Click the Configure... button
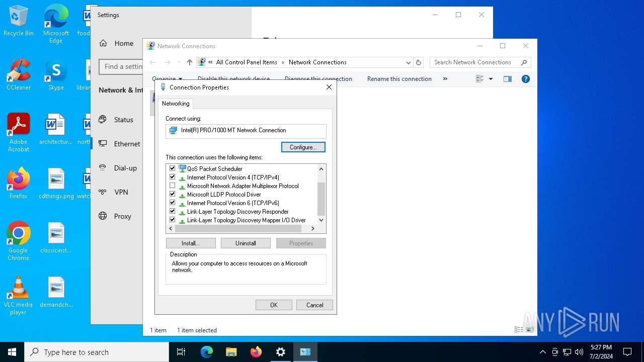 click(x=303, y=147)
